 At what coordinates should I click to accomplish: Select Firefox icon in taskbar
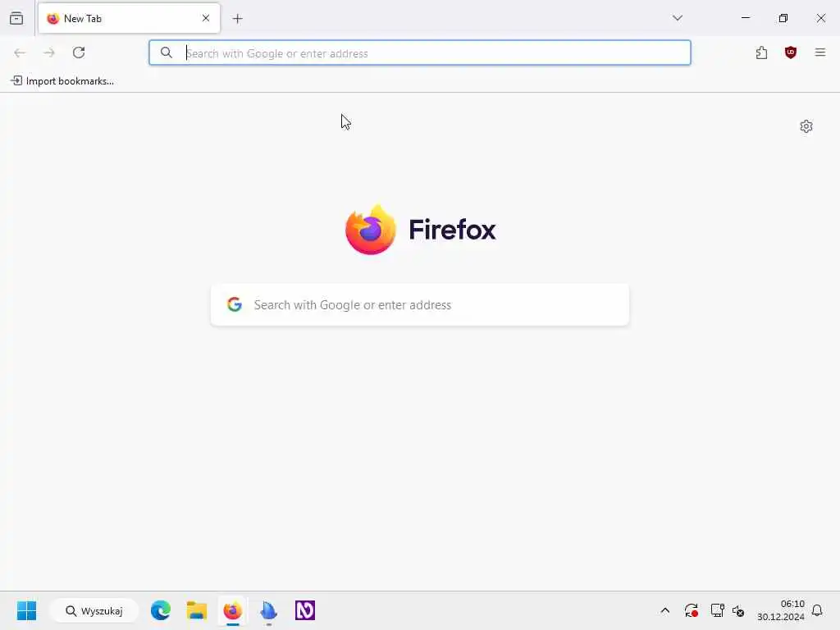tap(232, 610)
